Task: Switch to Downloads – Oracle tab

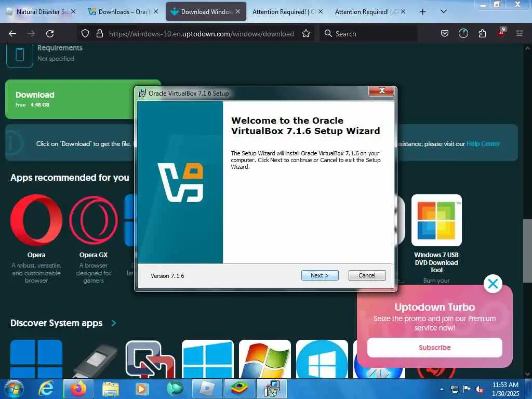Action: [123, 11]
